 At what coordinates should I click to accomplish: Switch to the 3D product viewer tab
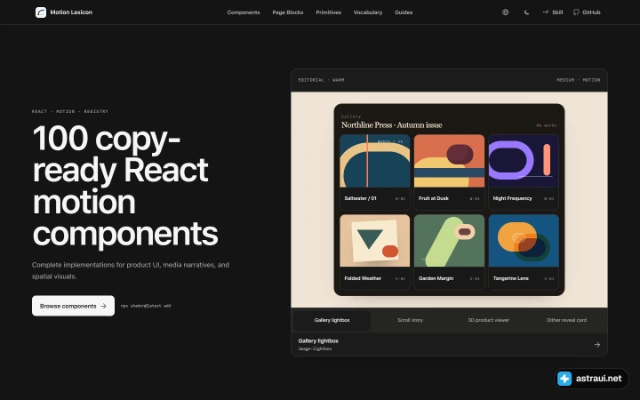(x=488, y=320)
